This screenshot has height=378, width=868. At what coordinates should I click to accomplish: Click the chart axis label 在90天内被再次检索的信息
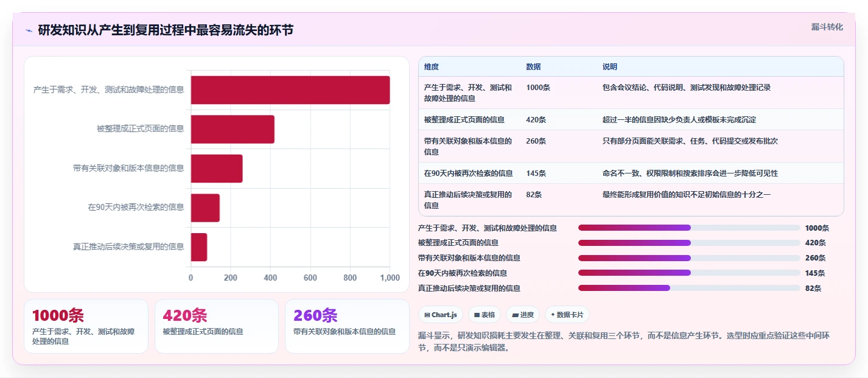click(x=136, y=208)
